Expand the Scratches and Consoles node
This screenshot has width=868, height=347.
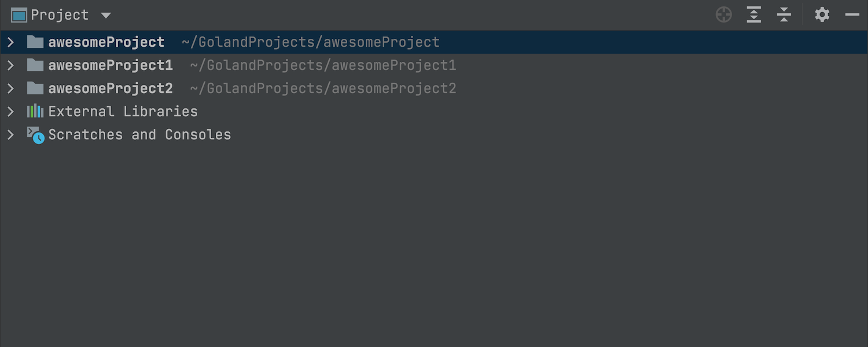point(10,135)
